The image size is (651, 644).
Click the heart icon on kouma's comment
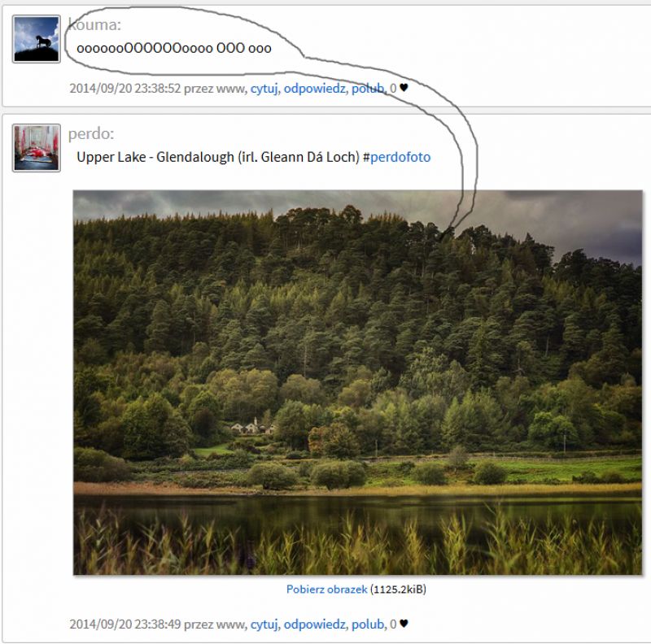click(404, 88)
